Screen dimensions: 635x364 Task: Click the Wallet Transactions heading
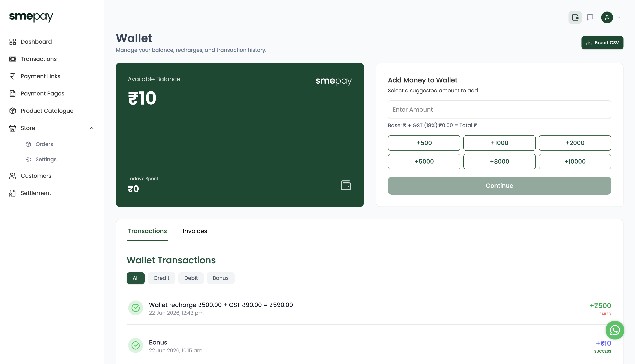click(x=171, y=260)
